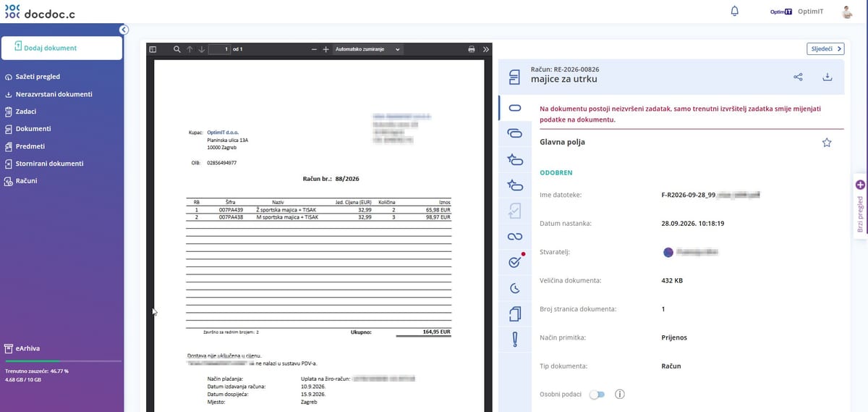
Task: Share the document majice za utrku
Action: (799, 77)
